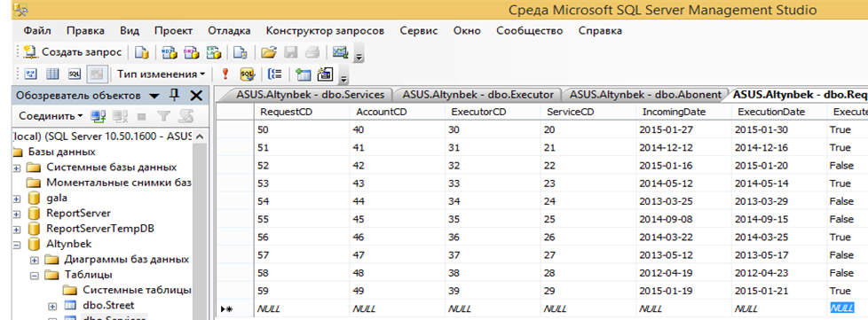Viewport: 868px width, 320px height.
Task: Open Обозреватель объектов window position dropdown
Action: (154, 96)
